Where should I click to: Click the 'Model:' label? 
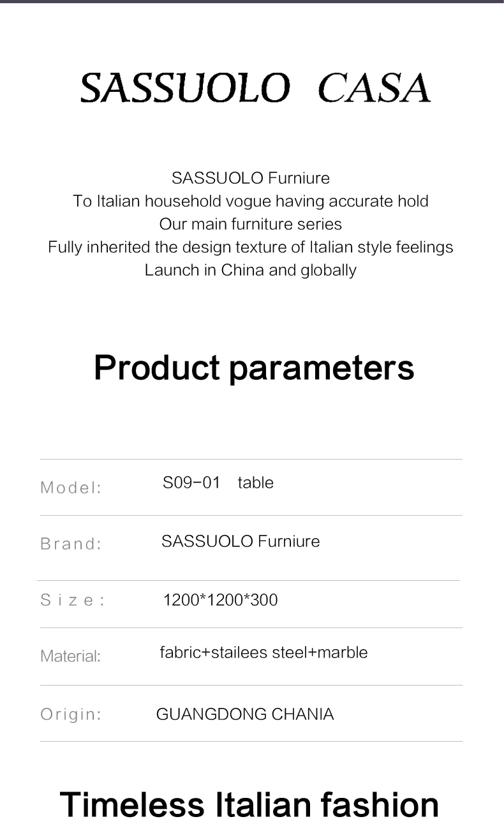(x=71, y=488)
